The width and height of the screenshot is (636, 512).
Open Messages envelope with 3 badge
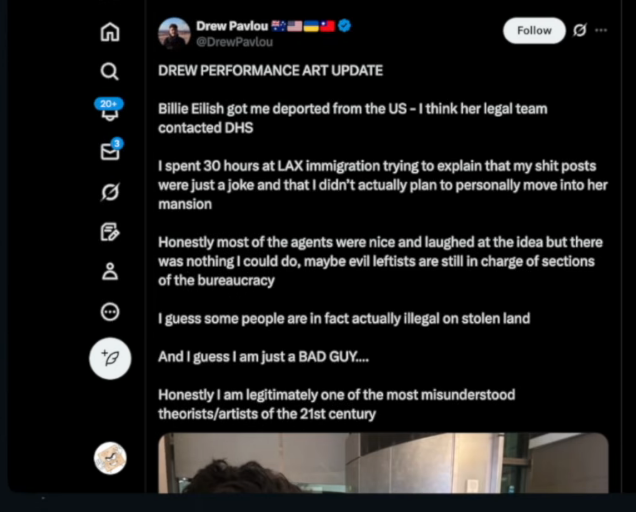[x=111, y=150]
